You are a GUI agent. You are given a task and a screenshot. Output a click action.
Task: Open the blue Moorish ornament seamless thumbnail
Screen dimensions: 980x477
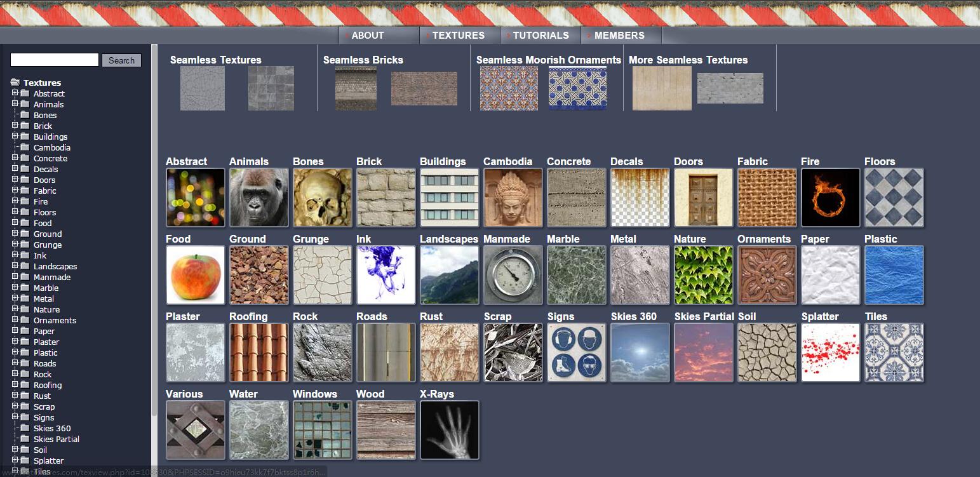(x=577, y=88)
